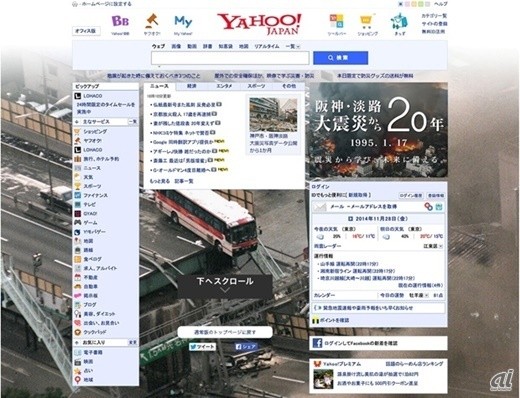Click the Facebook シェア button
520x398 pixels.
[x=246, y=347]
